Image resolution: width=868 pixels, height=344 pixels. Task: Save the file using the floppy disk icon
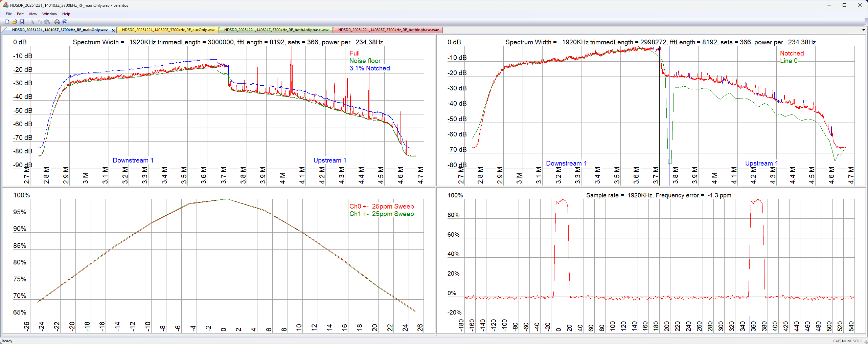tap(22, 22)
